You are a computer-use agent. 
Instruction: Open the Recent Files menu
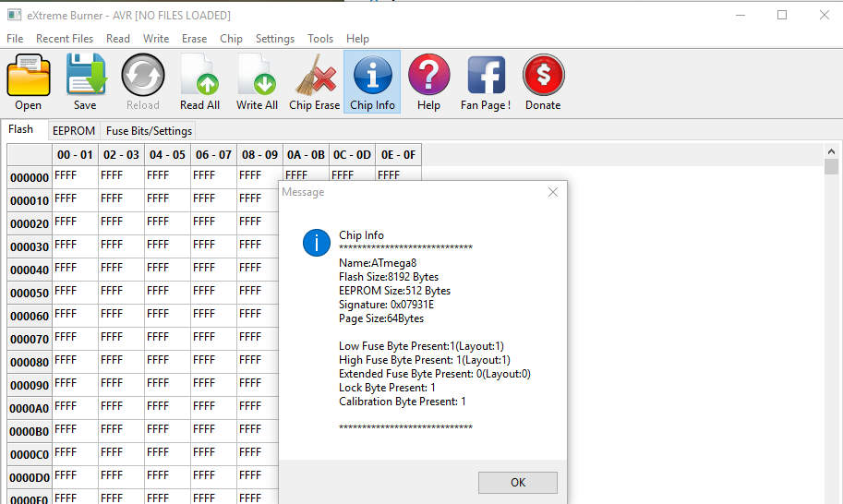[x=65, y=39]
